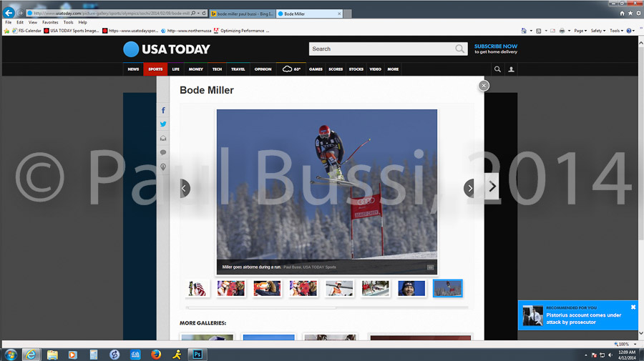This screenshot has height=361, width=644.
Task: Share the gallery on Facebook
Action: tap(163, 110)
